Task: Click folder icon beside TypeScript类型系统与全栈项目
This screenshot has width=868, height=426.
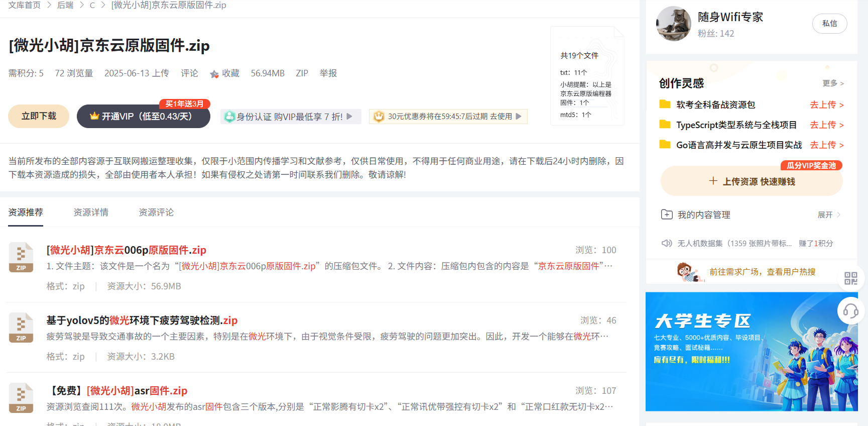Action: pos(665,124)
